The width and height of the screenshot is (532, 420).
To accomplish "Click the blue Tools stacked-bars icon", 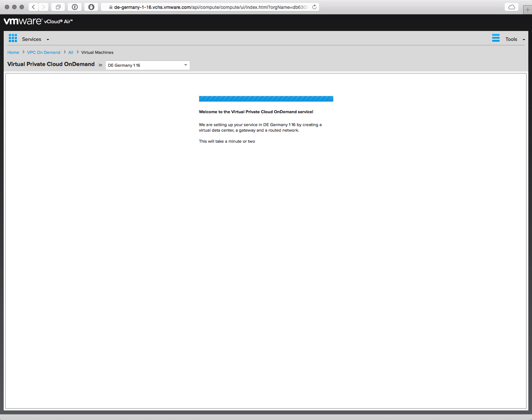I will 496,38.
